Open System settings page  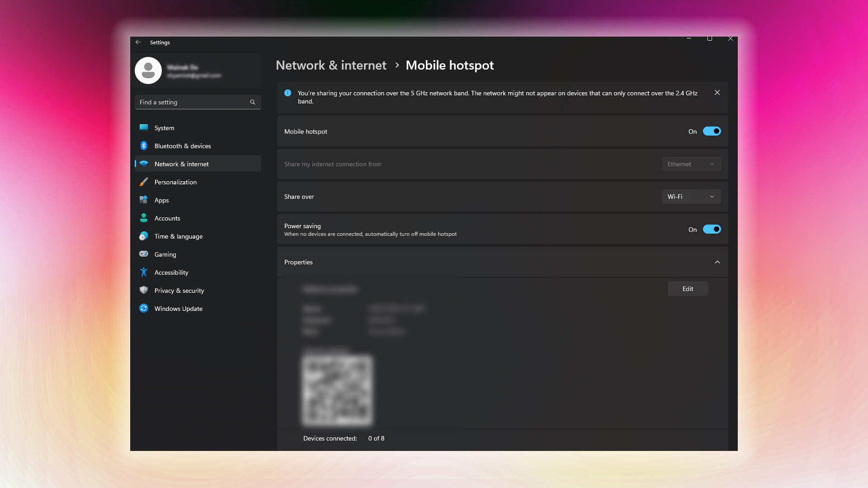pyautogui.click(x=198, y=128)
